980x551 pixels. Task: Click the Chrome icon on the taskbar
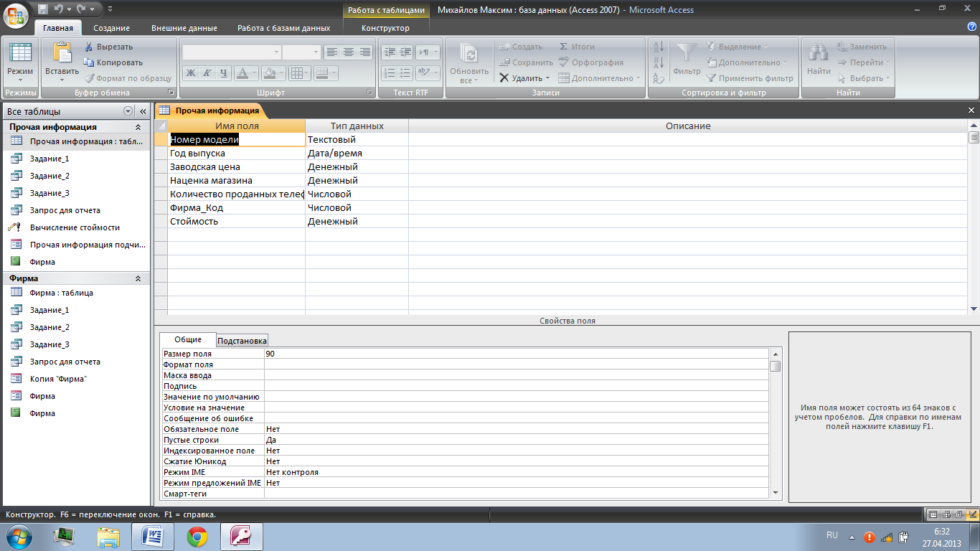(x=197, y=537)
